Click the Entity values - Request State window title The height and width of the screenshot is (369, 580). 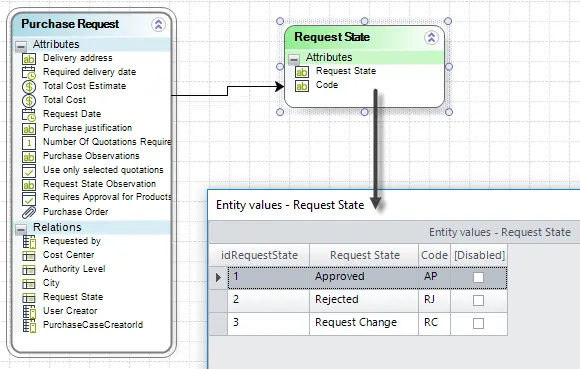pyautogui.click(x=290, y=205)
